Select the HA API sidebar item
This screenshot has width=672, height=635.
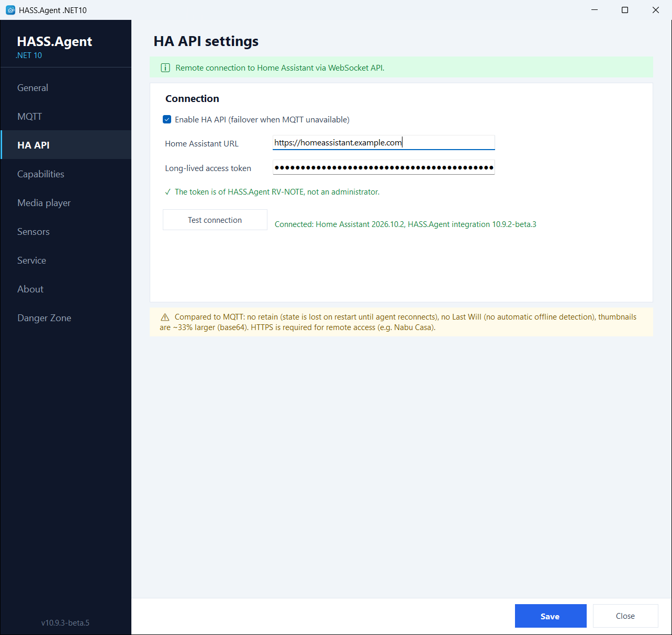pos(66,145)
